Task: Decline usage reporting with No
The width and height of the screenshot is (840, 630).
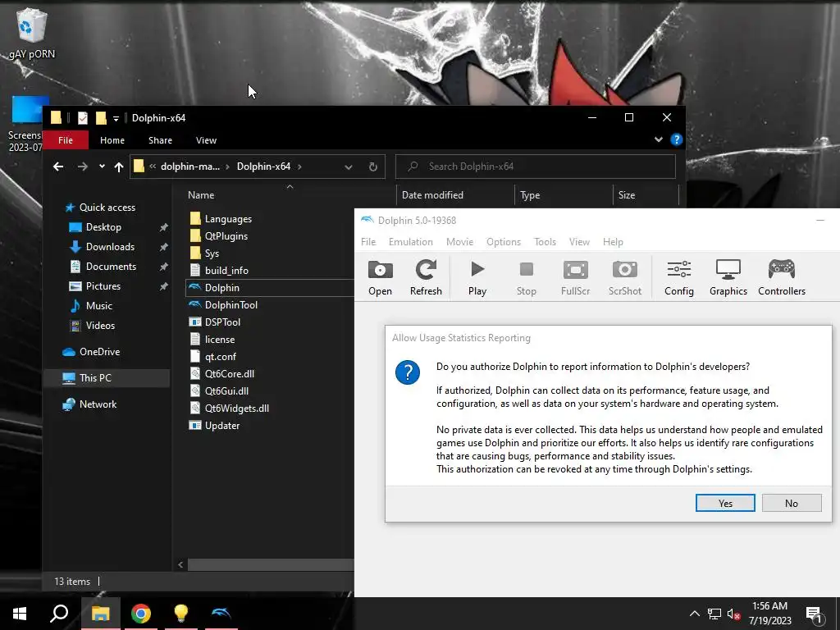Action: [x=792, y=503]
